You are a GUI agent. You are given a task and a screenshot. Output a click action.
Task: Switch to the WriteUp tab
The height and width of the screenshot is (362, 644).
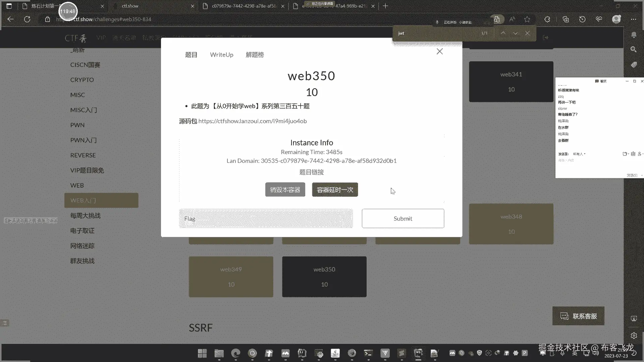click(221, 55)
